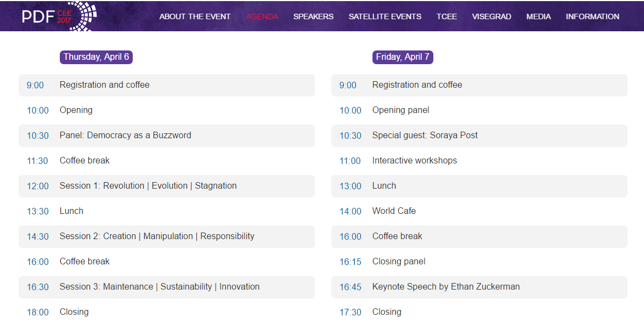Select the Friday, April 7 date badge
Viewport: 644px width, 328px height.
click(x=403, y=57)
